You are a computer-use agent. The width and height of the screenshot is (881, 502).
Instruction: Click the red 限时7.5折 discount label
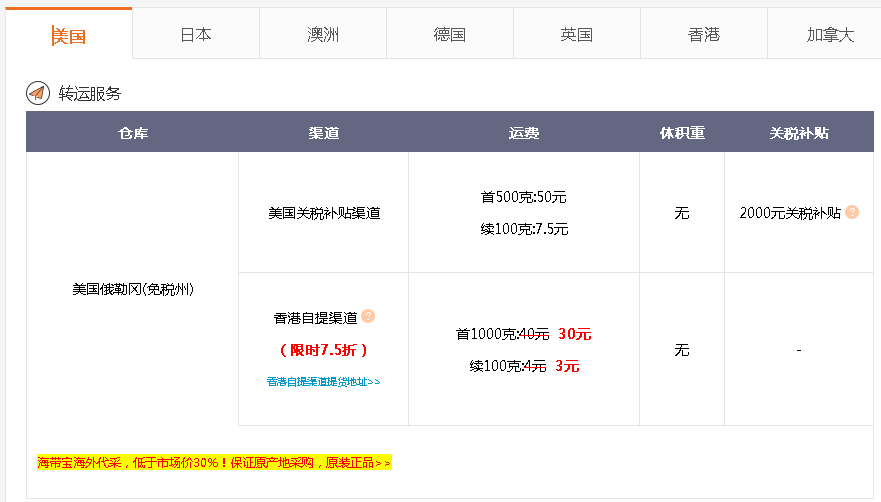[x=323, y=350]
